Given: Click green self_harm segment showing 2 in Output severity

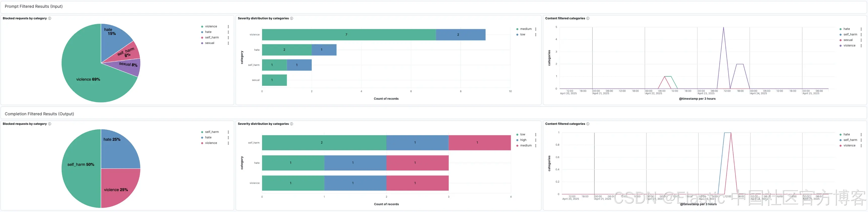Looking at the screenshot, I should pos(324,143).
